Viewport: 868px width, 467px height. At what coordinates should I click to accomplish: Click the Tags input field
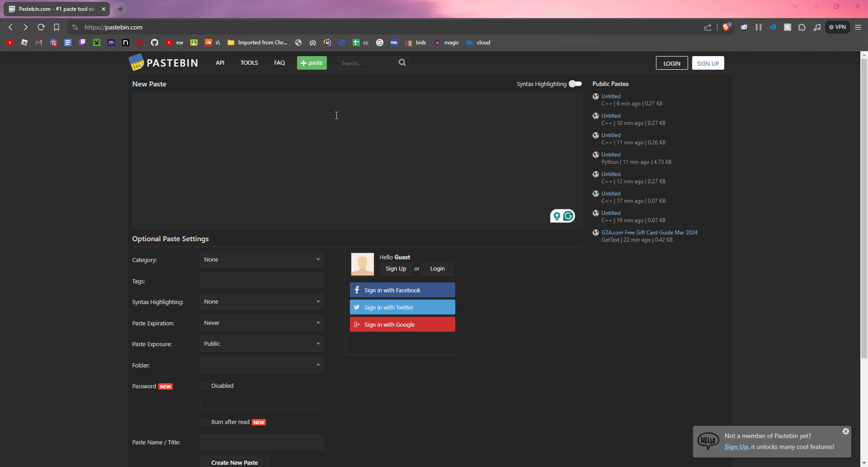[x=262, y=281]
